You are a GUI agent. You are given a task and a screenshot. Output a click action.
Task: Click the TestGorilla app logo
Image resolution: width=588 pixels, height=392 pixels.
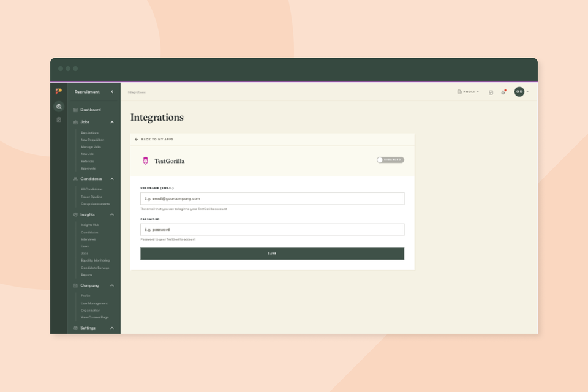click(145, 160)
